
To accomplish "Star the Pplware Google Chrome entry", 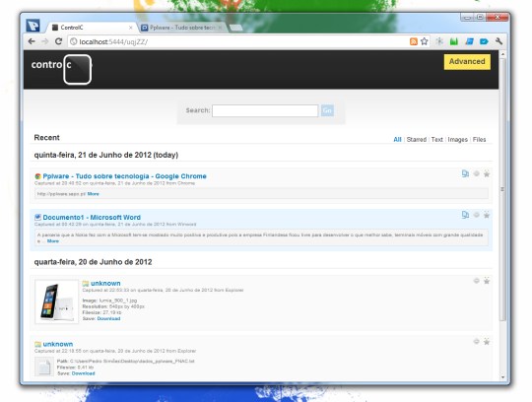I will (487, 174).
